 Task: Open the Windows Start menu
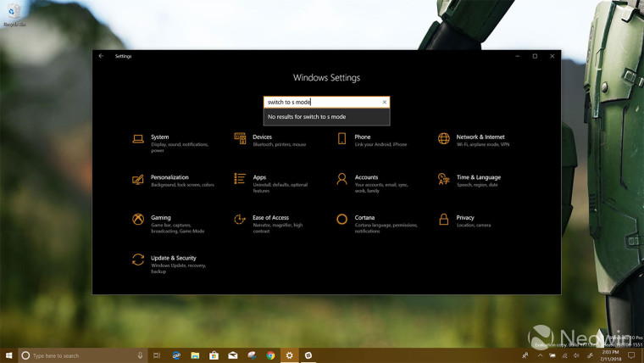point(8,355)
